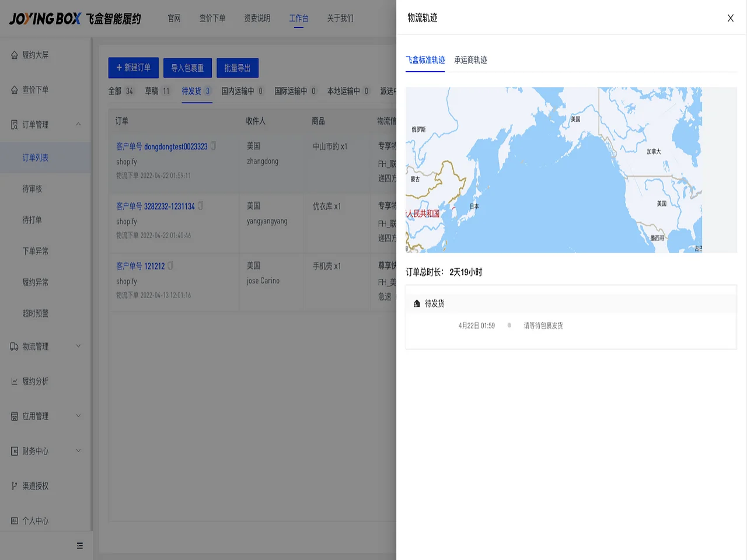Click the 新建订单 button
Viewport: 747px width, 560px height.
click(x=133, y=68)
